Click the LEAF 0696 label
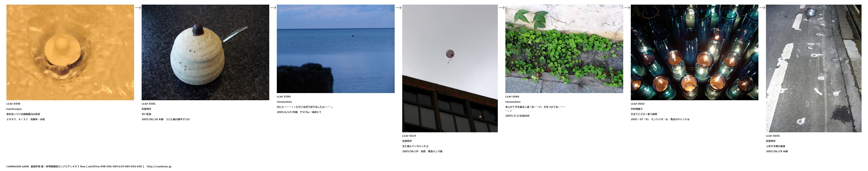 pos(773,136)
